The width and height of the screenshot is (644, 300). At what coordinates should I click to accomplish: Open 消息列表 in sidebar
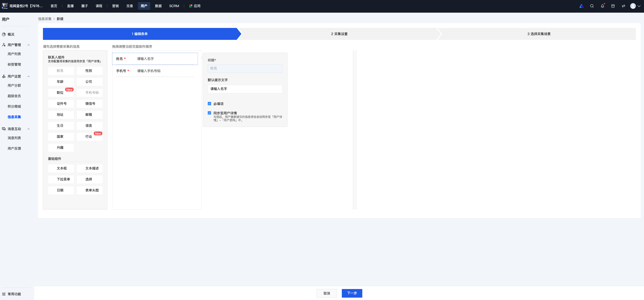coord(14,138)
